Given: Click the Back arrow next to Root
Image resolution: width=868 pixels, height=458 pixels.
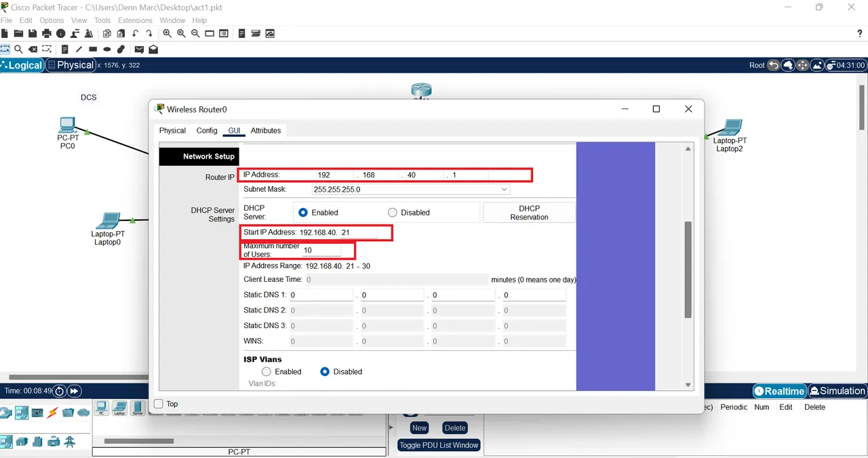Looking at the screenshot, I should [774, 65].
